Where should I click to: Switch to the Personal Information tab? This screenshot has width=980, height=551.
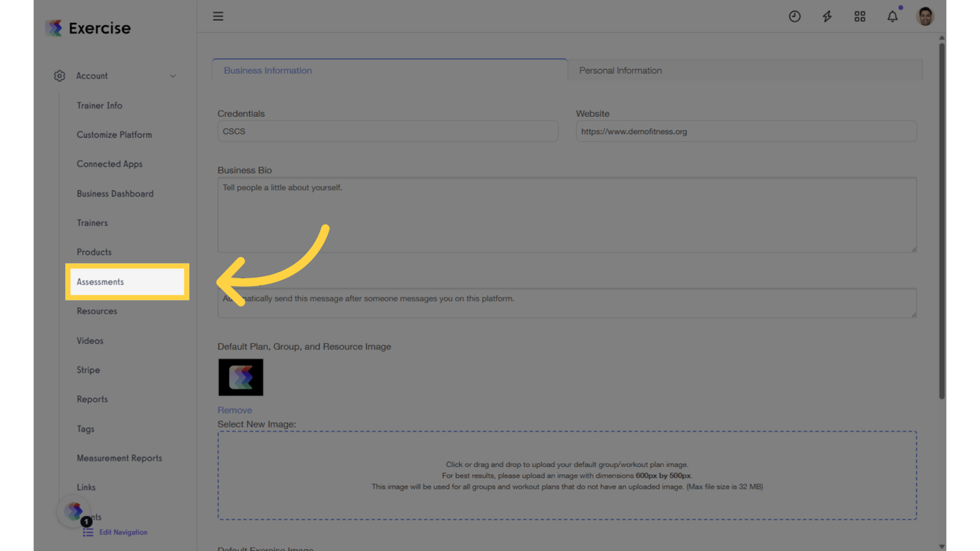(x=620, y=70)
